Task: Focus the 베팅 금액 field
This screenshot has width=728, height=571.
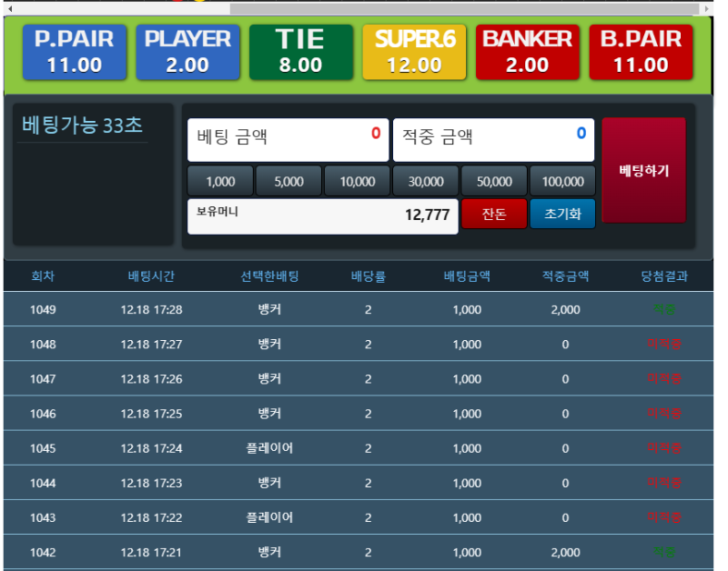Action: pos(288,140)
